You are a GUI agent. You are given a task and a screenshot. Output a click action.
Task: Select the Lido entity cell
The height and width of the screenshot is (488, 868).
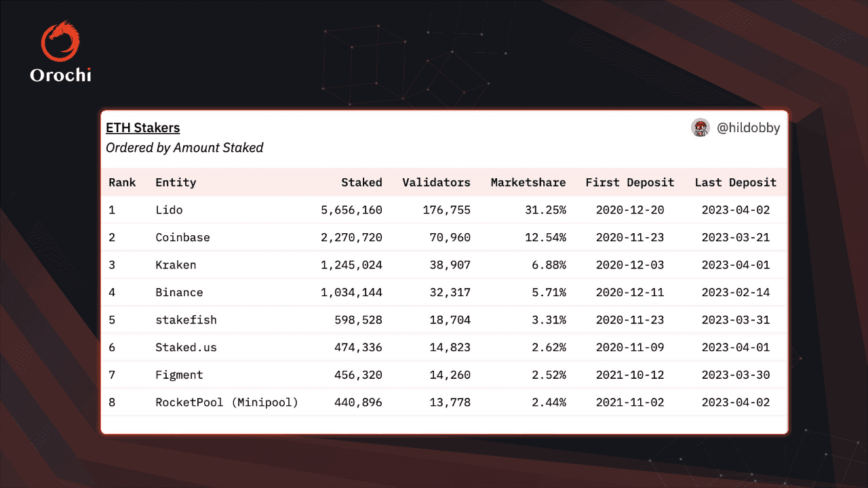[169, 210]
